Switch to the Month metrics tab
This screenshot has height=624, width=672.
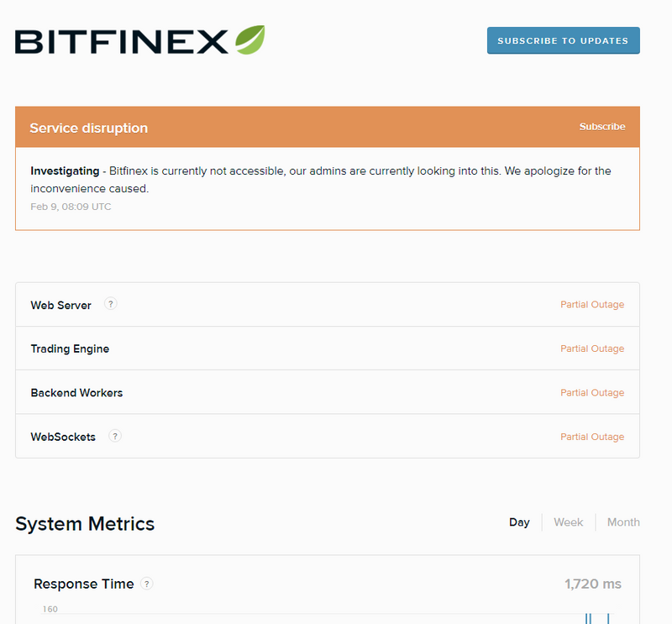pyautogui.click(x=623, y=522)
